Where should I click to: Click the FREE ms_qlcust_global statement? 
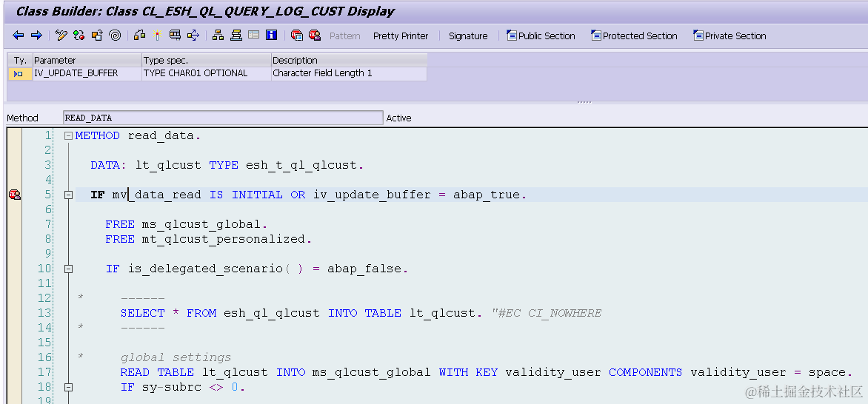pos(186,224)
